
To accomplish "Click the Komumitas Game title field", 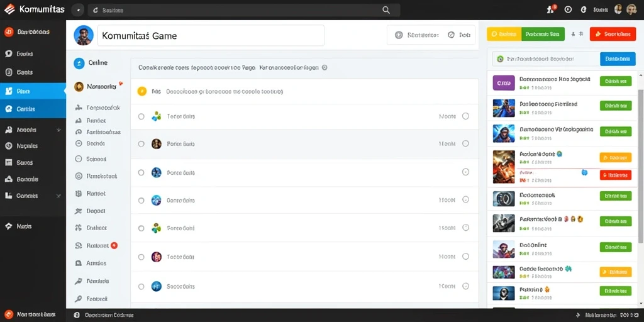I will click(211, 35).
